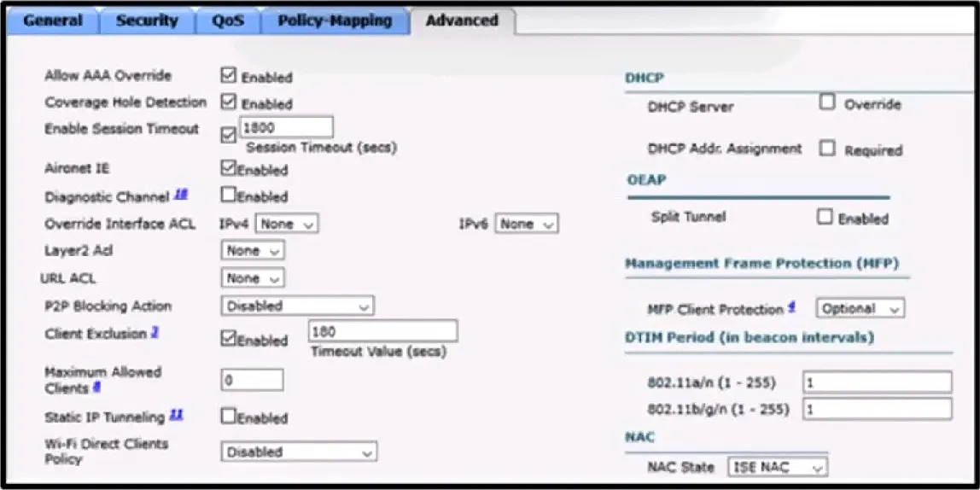Open the Security tab
Viewport: 980px width, 490px height.
click(148, 20)
